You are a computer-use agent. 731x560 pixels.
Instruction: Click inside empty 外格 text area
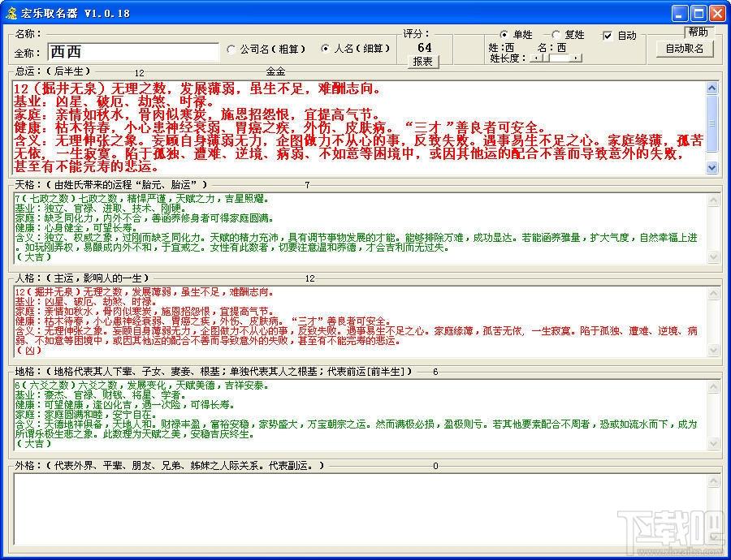360,508
